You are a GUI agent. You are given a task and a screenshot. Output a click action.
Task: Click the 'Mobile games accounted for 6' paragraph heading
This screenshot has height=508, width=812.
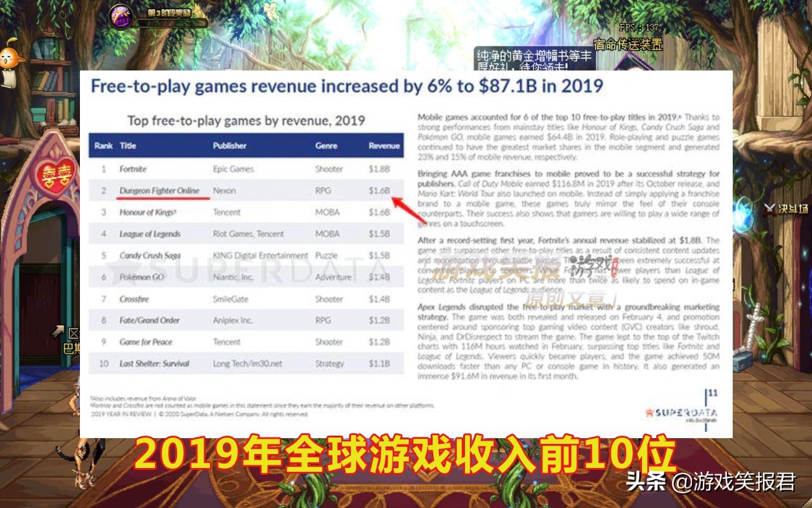click(x=549, y=117)
